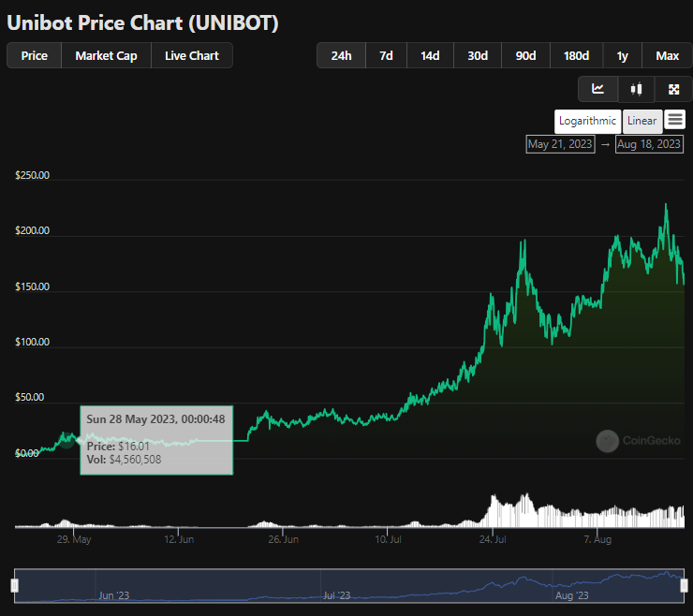Click the 7. Aug date label

(597, 539)
